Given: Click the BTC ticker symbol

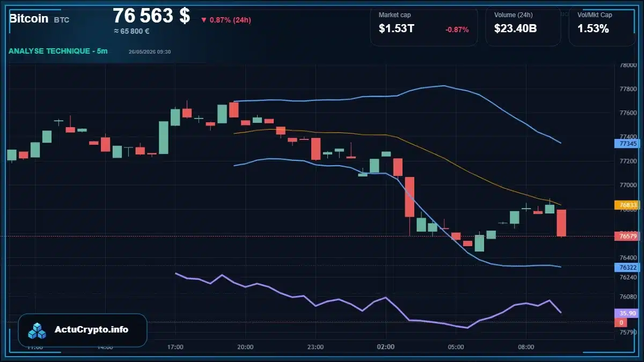Looking at the screenshot, I should tap(62, 19).
